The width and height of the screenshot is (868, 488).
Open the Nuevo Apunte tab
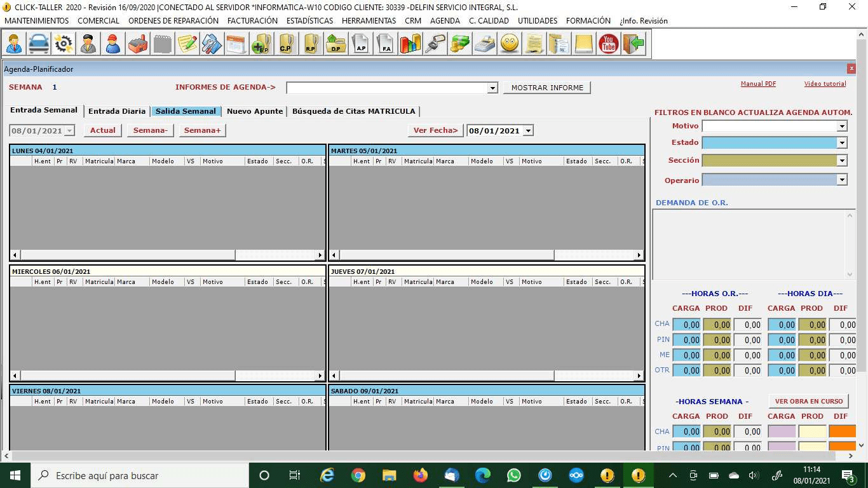point(255,111)
